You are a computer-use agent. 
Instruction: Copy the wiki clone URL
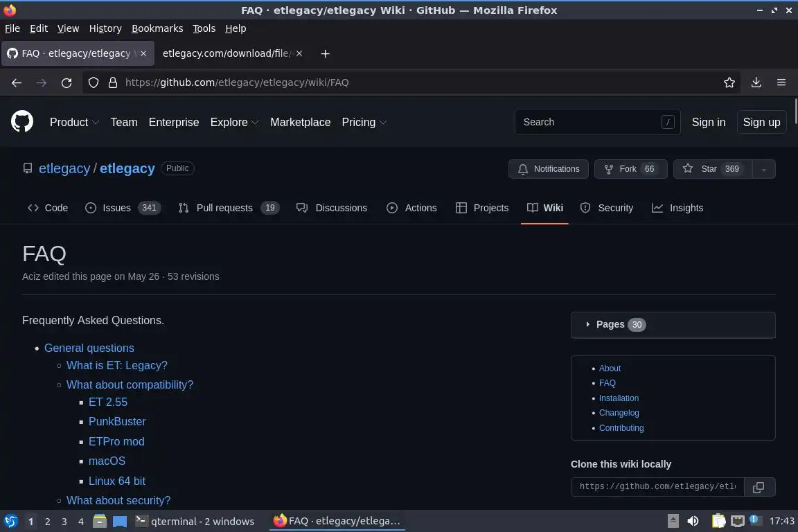(x=759, y=487)
